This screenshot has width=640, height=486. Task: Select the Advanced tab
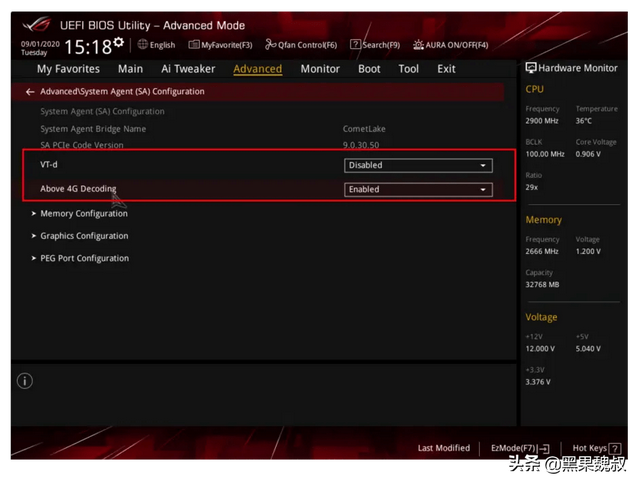click(258, 69)
